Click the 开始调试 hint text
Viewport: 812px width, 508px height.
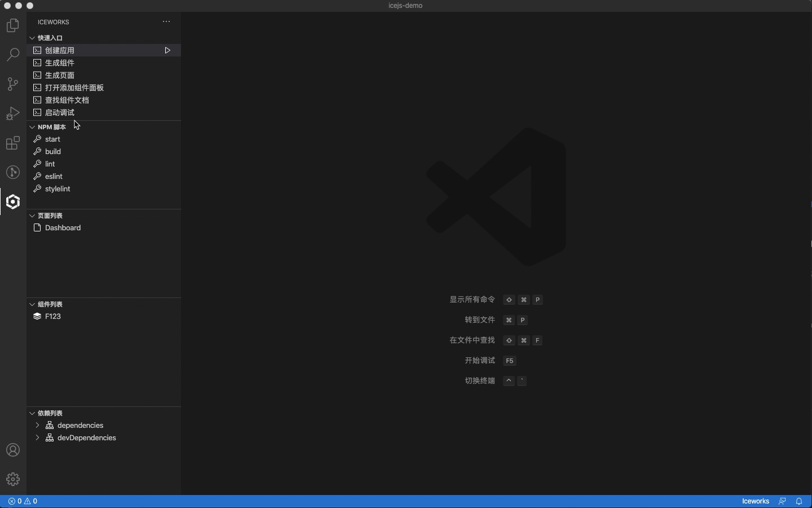point(480,361)
